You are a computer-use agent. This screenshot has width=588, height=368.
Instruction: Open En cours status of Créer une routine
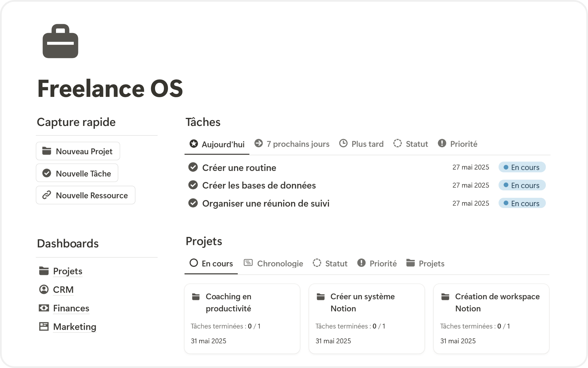click(x=522, y=167)
